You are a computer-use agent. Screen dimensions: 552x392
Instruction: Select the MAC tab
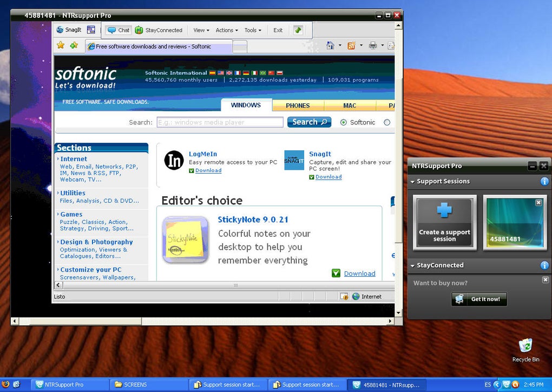[350, 105]
